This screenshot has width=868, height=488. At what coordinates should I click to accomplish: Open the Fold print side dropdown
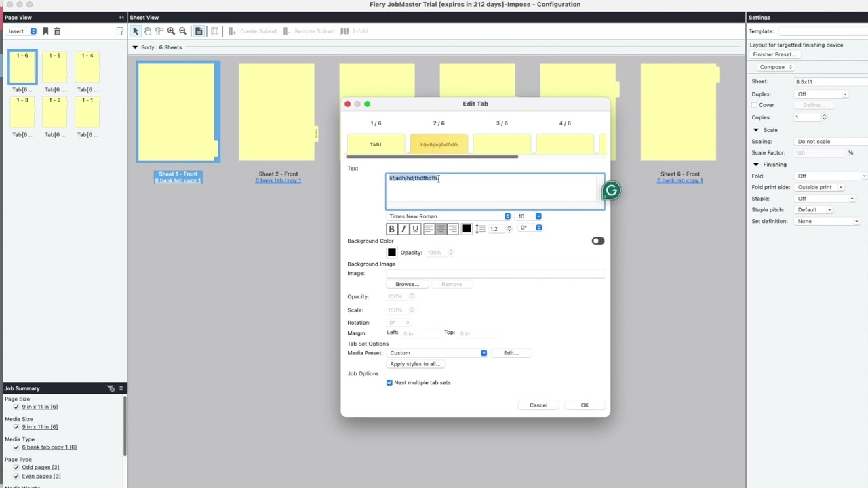tap(820, 187)
